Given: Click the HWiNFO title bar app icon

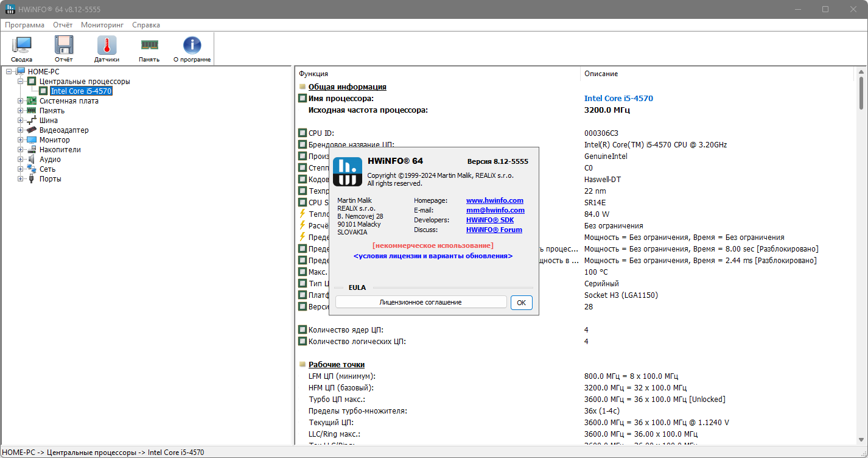Looking at the screenshot, I should point(10,10).
